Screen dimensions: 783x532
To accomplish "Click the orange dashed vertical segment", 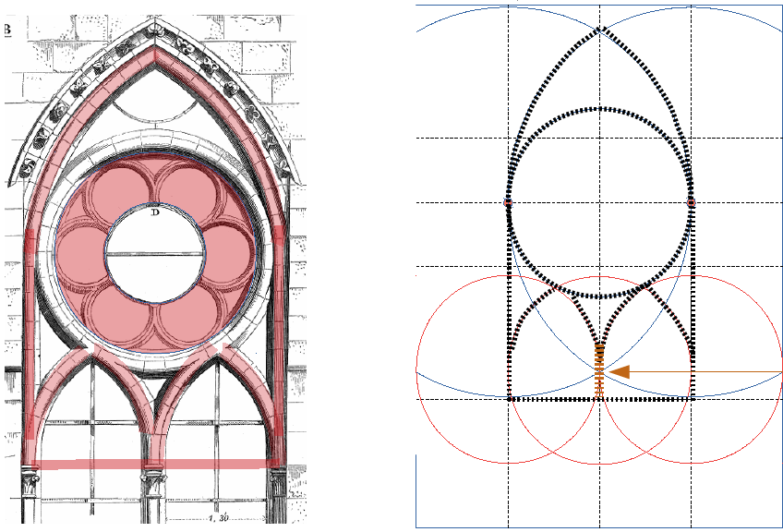I will (x=600, y=370).
